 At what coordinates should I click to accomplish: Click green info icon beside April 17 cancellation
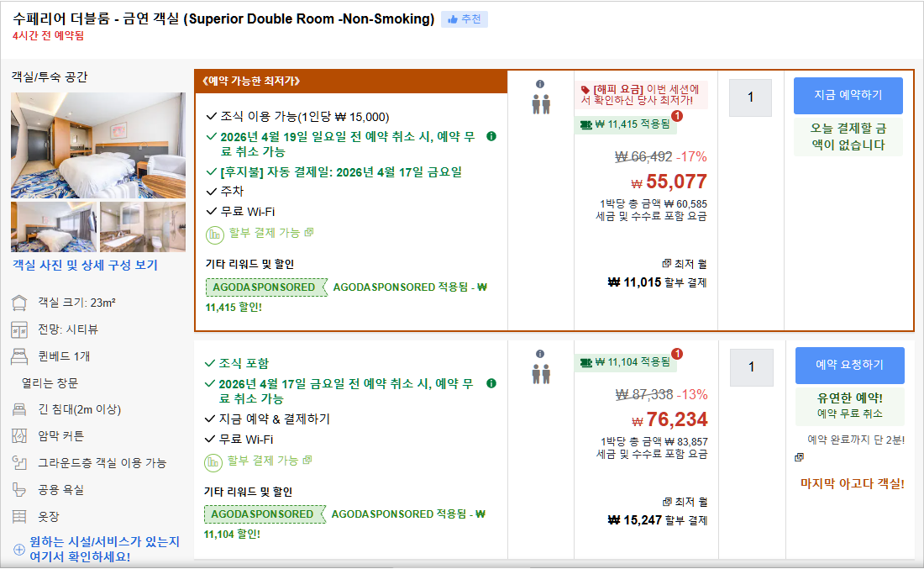pyautogui.click(x=491, y=383)
